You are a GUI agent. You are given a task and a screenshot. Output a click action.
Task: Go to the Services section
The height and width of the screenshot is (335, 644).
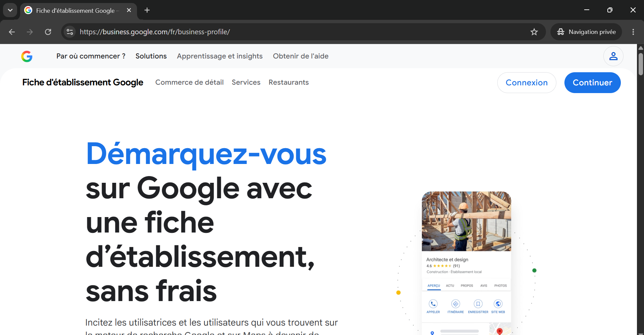246,82
